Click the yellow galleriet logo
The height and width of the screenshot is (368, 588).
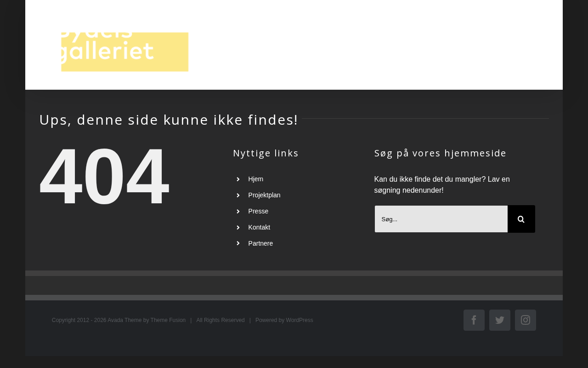coord(124,52)
